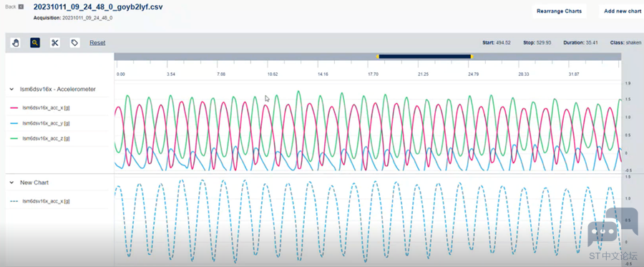Select the scissors cut tool
The height and width of the screenshot is (267, 644).
point(55,43)
